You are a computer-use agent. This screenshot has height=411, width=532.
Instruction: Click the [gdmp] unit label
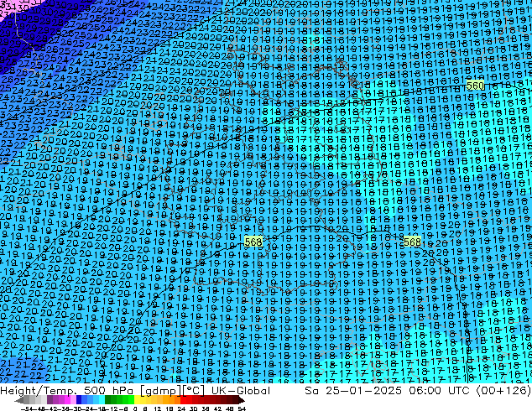coord(162,391)
